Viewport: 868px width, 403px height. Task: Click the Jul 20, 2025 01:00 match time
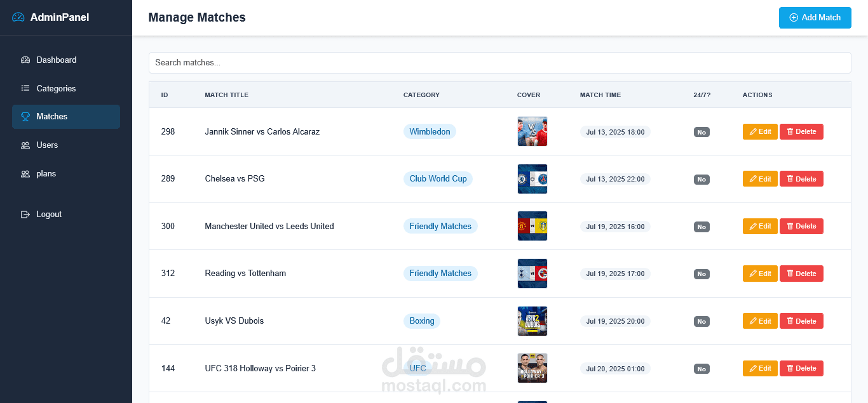(x=615, y=369)
